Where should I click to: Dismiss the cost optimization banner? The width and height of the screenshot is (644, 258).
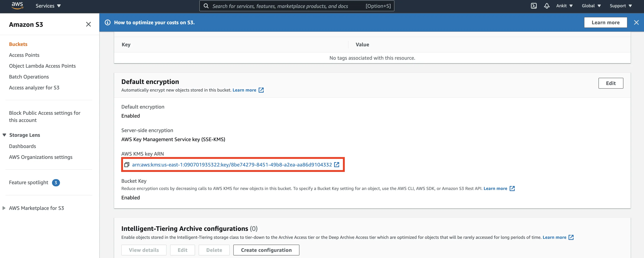636,23
